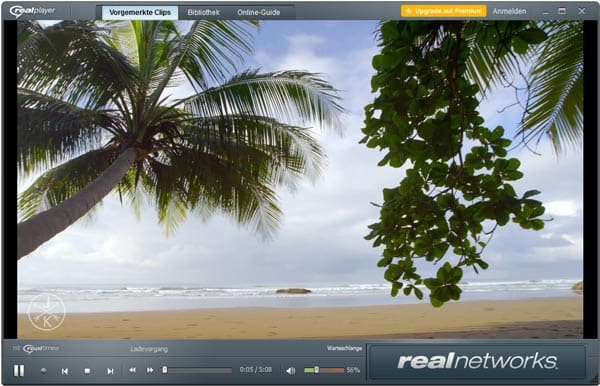The height and width of the screenshot is (386, 600).
Task: Click the volume slider bar
Action: (324, 370)
